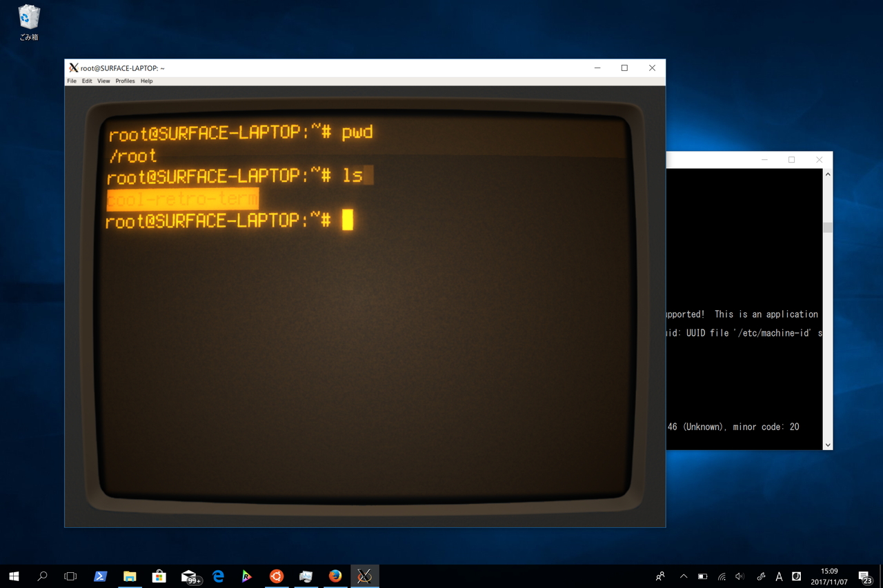883x588 pixels.
Task: Click the Windows Start button
Action: (x=14, y=576)
